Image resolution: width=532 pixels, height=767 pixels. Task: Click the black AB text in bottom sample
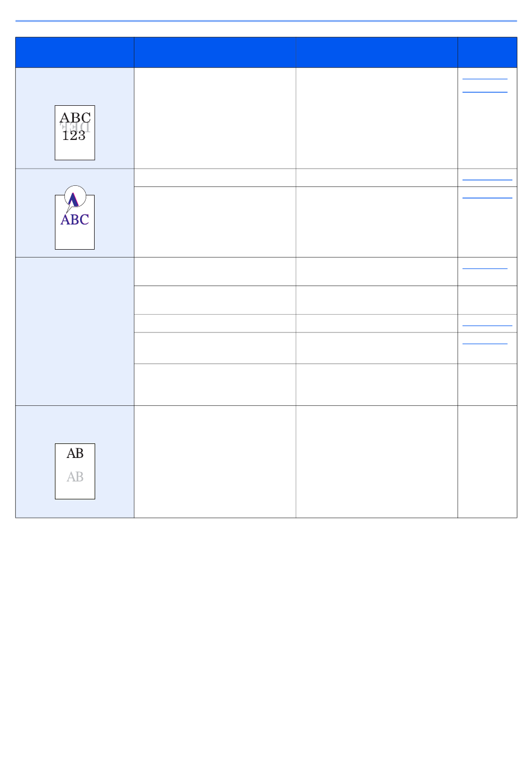[x=75, y=453]
